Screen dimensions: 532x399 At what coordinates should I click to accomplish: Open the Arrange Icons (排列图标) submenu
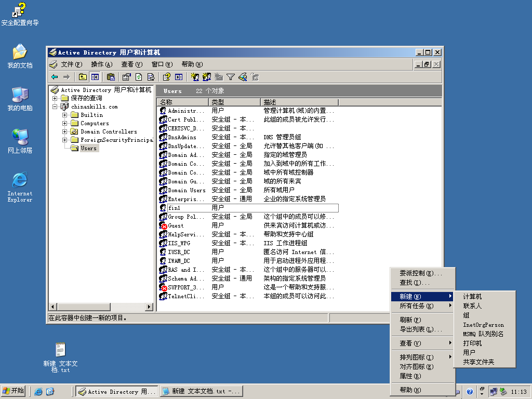click(422, 357)
